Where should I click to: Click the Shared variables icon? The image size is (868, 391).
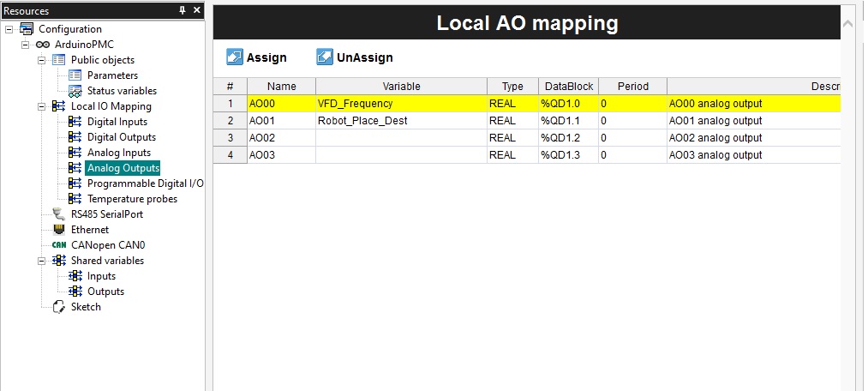click(58, 261)
